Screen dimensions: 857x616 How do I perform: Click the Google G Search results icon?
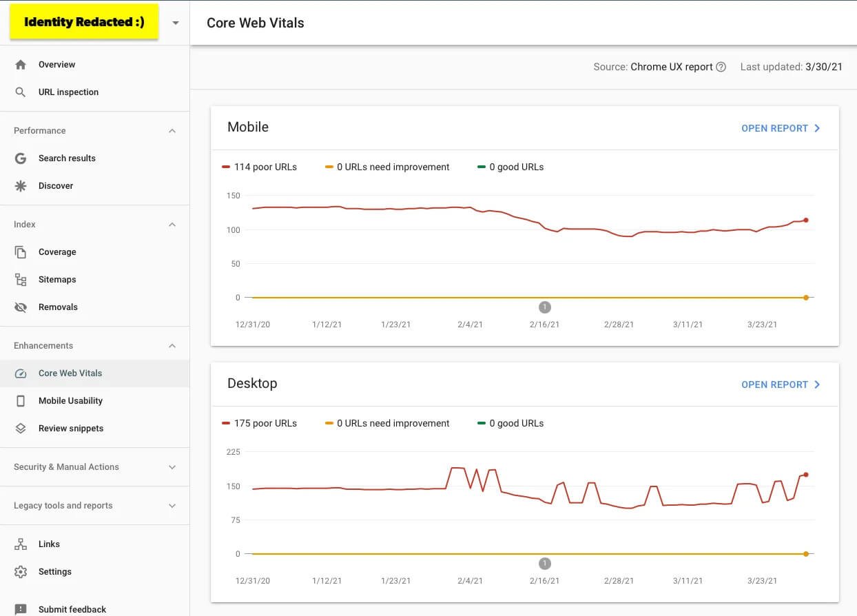coord(21,158)
